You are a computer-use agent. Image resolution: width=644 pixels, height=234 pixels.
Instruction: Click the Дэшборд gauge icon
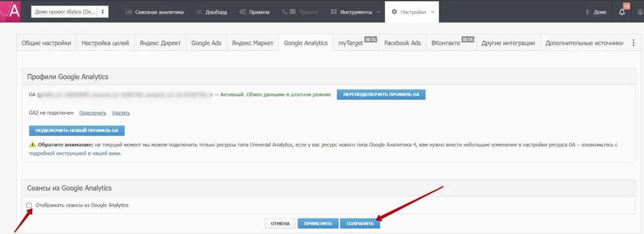click(199, 12)
